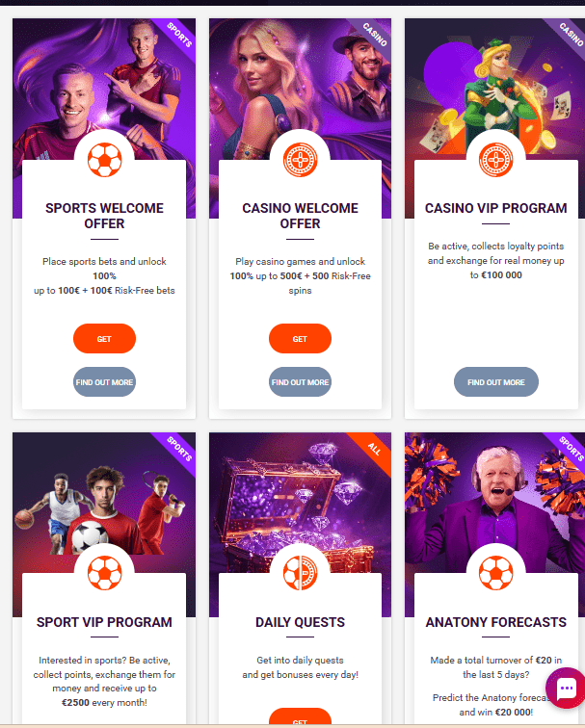Find out more about Casino Welcome Offer
Screen dimensions: 585x728
300,382
